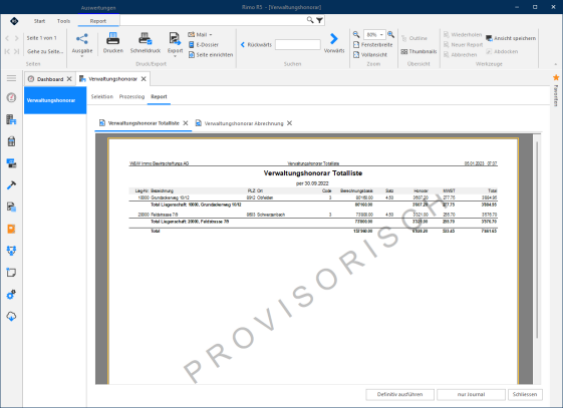Screen dimensions: 563x408
Task: Click the E-Dossier button
Action: (204, 45)
